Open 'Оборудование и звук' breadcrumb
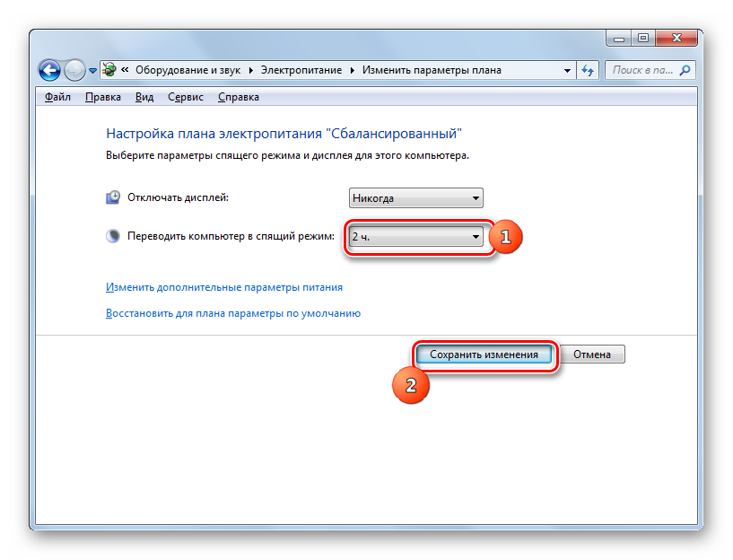Screen dimensions: 733x560 click(188, 70)
